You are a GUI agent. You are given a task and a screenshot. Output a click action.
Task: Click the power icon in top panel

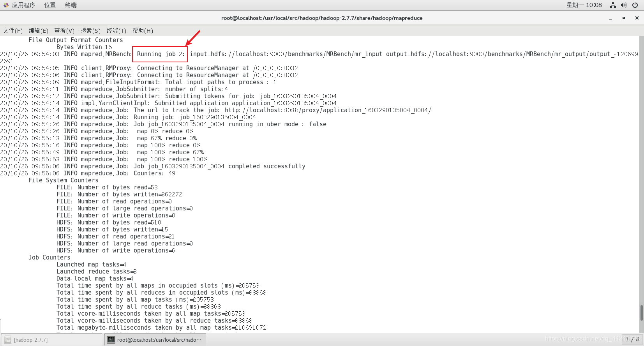click(635, 5)
